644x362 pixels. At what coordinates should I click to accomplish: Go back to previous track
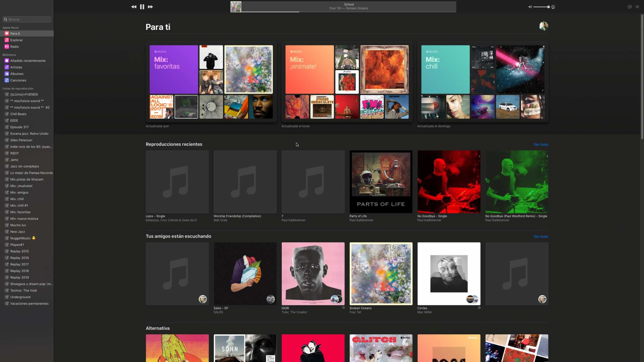click(x=134, y=7)
